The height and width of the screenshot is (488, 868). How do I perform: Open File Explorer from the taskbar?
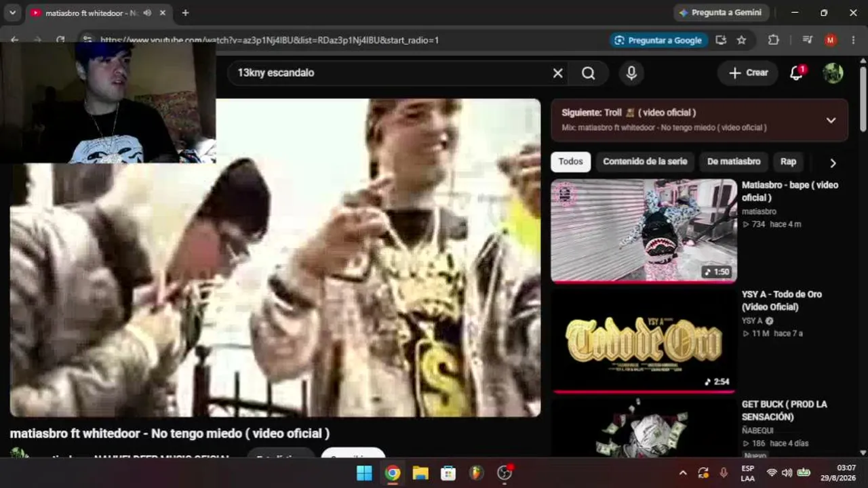coord(420,473)
